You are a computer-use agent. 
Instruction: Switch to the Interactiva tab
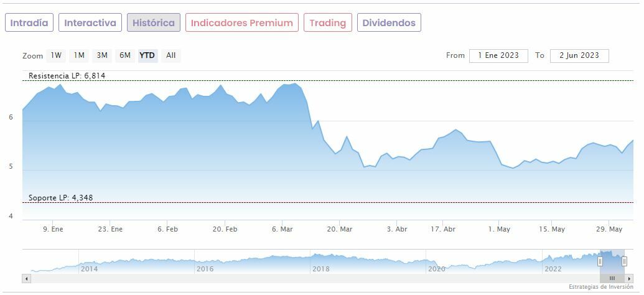click(x=90, y=23)
